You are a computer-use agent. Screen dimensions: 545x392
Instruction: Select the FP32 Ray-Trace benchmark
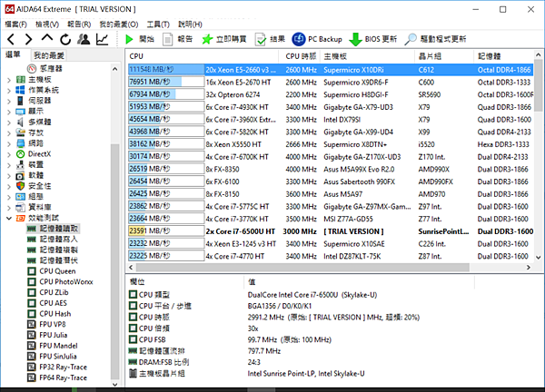coord(57,367)
